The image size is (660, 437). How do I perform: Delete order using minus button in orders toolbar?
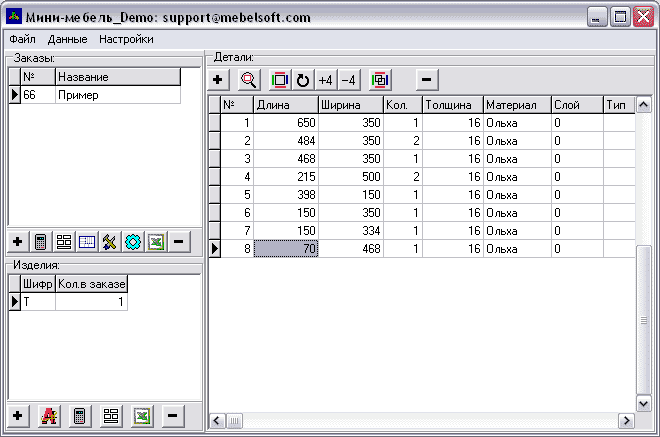(x=179, y=242)
